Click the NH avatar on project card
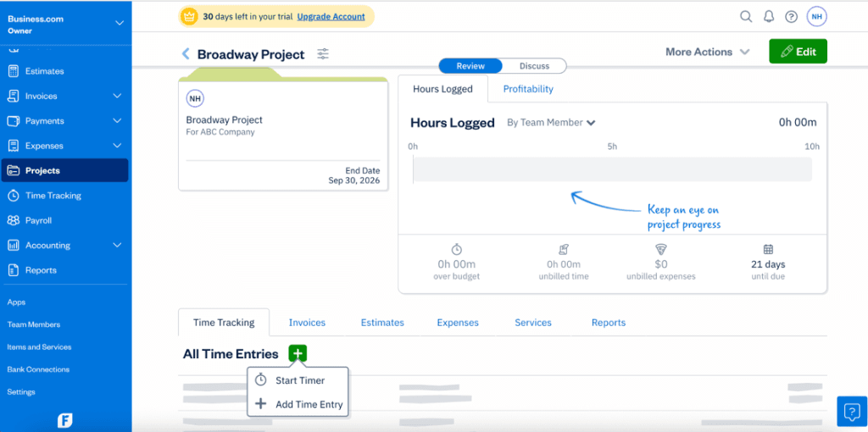Screen dimensions: 868x432 195,98
